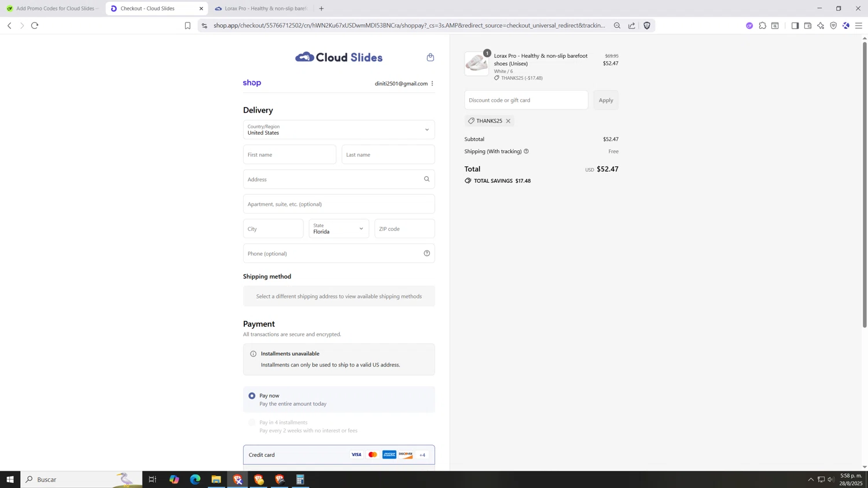The width and height of the screenshot is (868, 488).
Task: Close the Checkout - Cloud Slides tab
Action: pyautogui.click(x=201, y=9)
